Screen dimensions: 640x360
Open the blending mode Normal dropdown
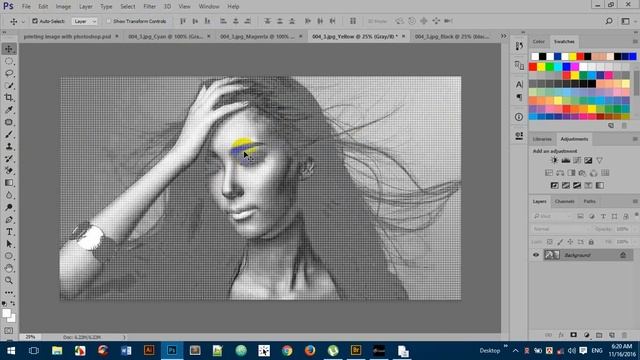coord(560,229)
